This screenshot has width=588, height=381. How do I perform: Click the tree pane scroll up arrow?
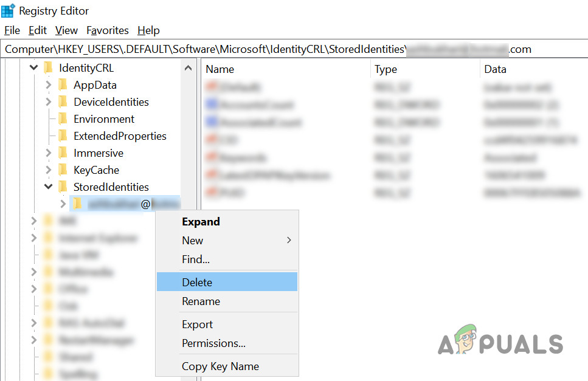(x=189, y=68)
